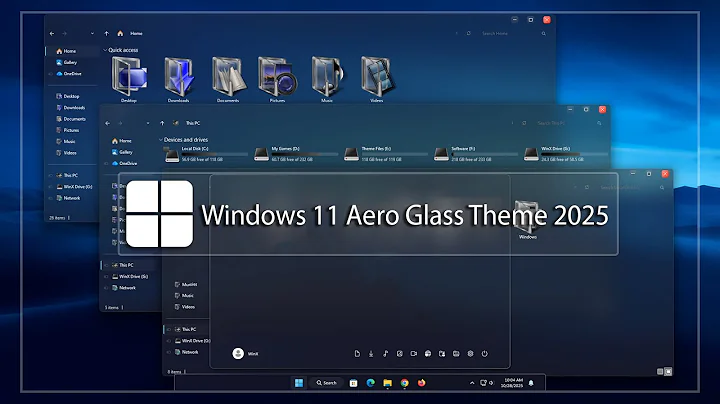This screenshot has width=720, height=404.
Task: Select Gallery in This PC window sidebar
Action: click(x=122, y=152)
